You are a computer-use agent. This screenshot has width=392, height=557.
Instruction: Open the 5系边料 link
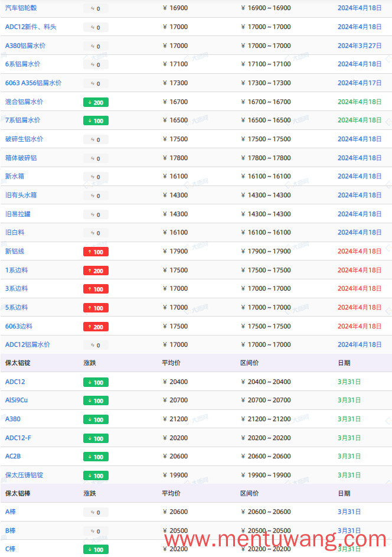[17, 307]
